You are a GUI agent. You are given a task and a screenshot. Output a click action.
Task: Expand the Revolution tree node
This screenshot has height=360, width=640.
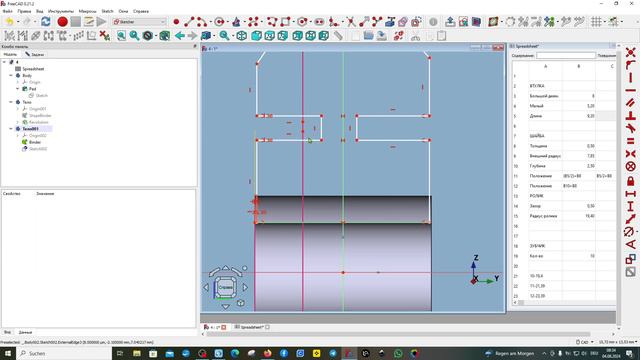pyautogui.click(x=18, y=122)
